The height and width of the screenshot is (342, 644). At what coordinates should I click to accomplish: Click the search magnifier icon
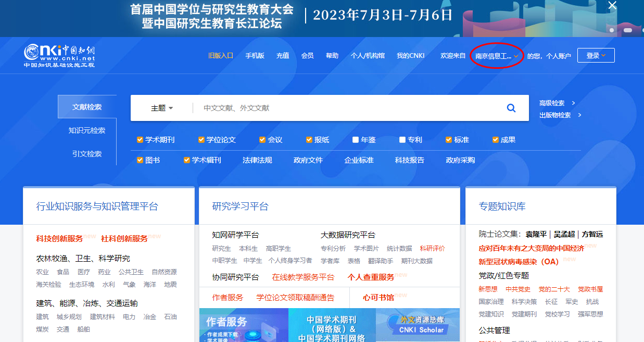point(511,108)
